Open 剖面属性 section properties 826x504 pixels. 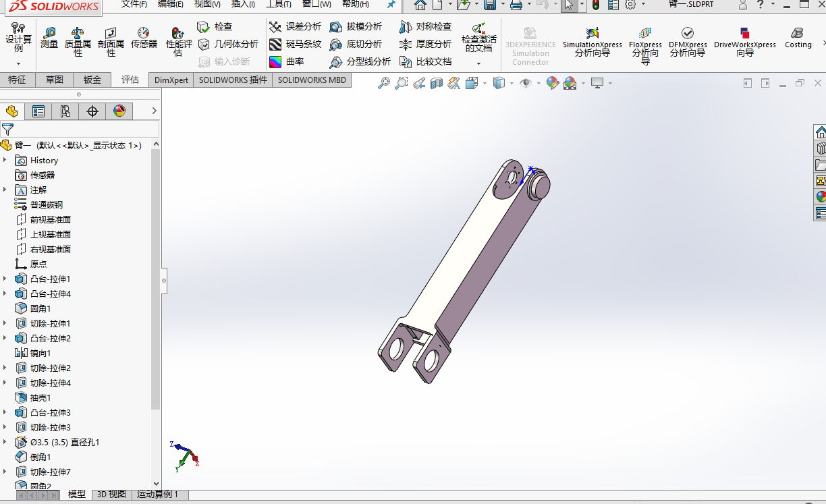click(x=111, y=41)
